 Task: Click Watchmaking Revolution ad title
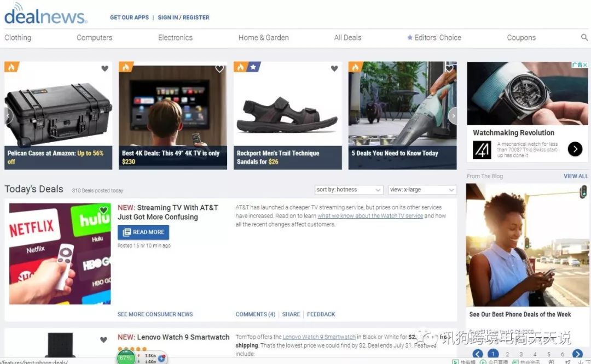tap(513, 132)
